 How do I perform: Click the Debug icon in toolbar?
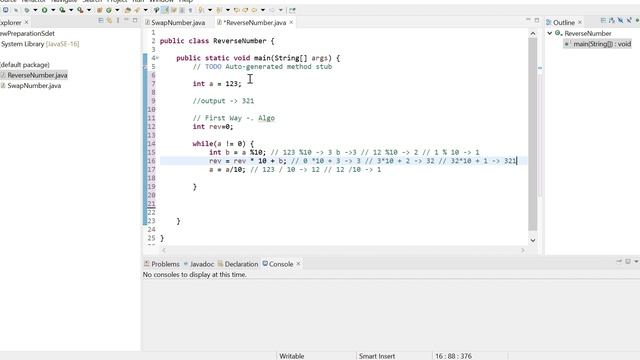27,10
